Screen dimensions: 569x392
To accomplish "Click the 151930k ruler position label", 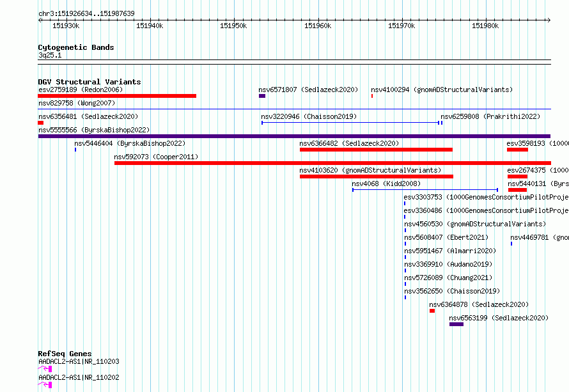I will pyautogui.click(x=66, y=26).
